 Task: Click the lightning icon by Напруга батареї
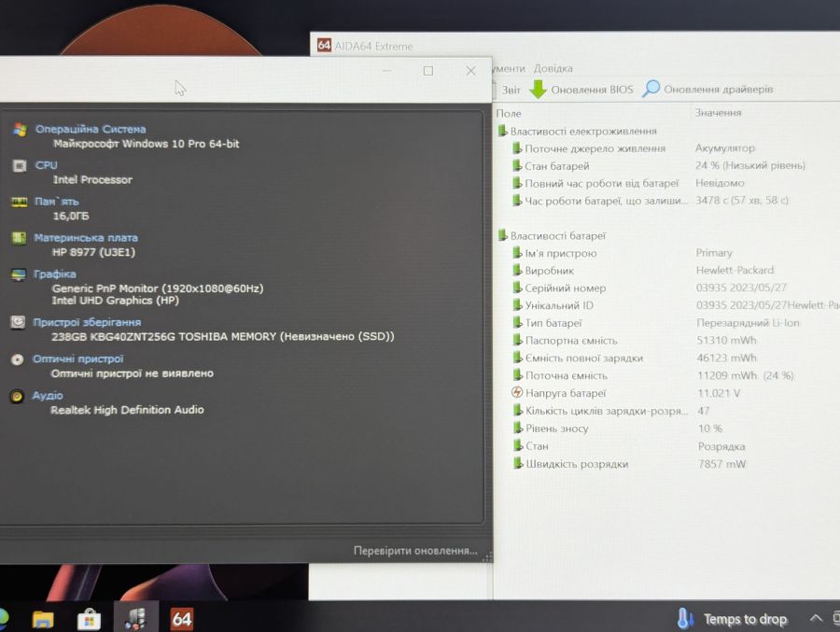click(517, 392)
